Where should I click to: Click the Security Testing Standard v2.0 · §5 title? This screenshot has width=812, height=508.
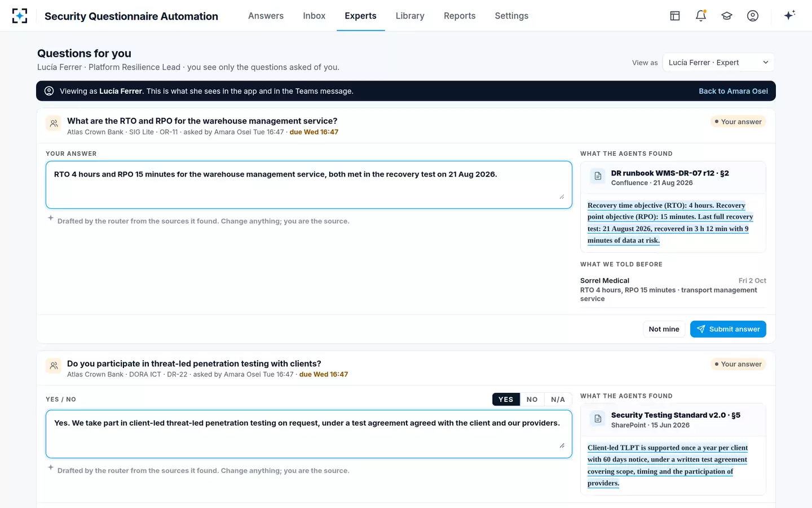click(x=676, y=415)
